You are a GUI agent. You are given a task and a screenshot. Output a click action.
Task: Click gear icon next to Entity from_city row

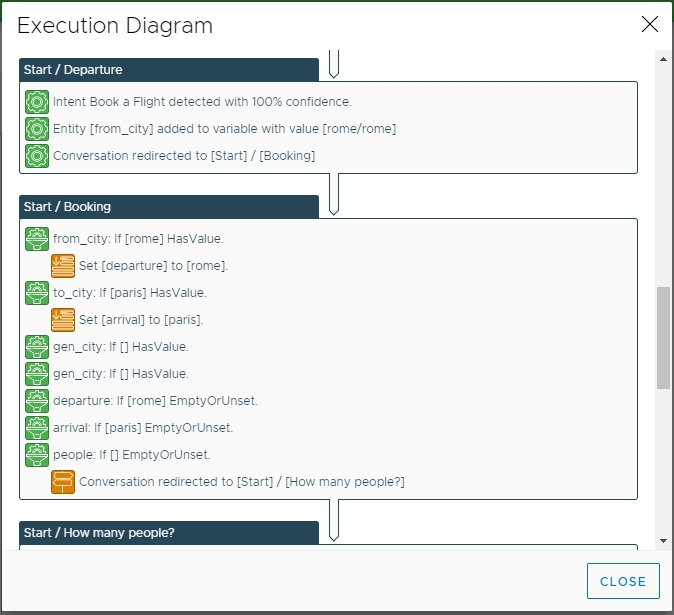(x=37, y=129)
